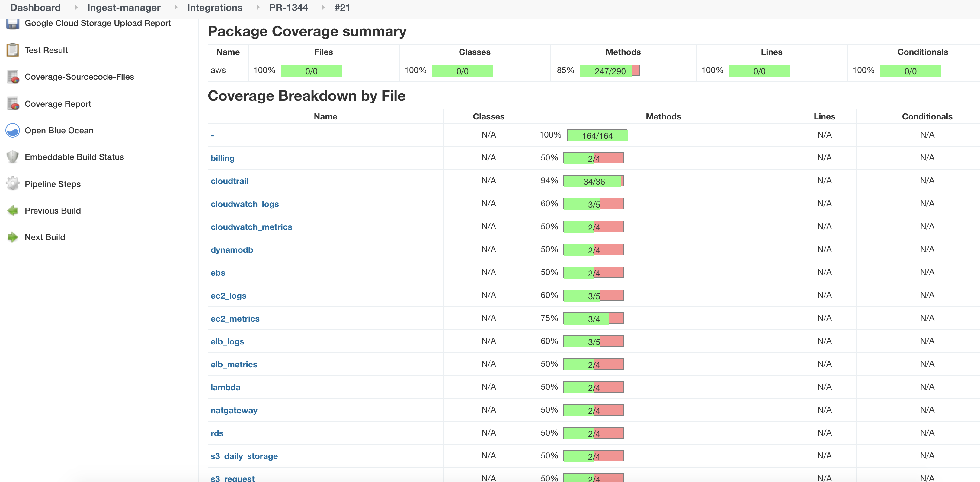Screen dimensions: 980x482
Task: Click the Coverage-Sourcecode-Files icon
Action: coord(13,77)
